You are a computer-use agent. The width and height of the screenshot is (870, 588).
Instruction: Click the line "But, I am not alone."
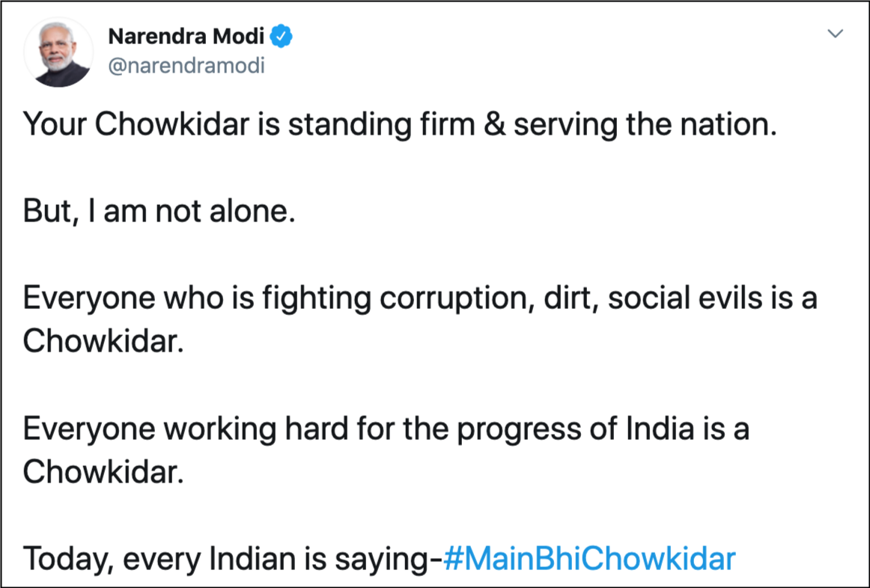coord(159,212)
